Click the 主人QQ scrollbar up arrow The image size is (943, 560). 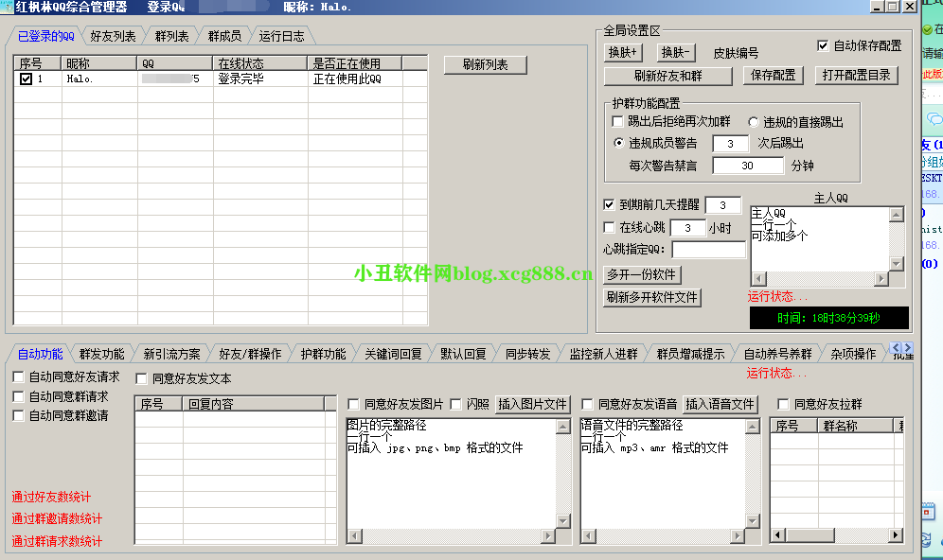[x=897, y=215]
